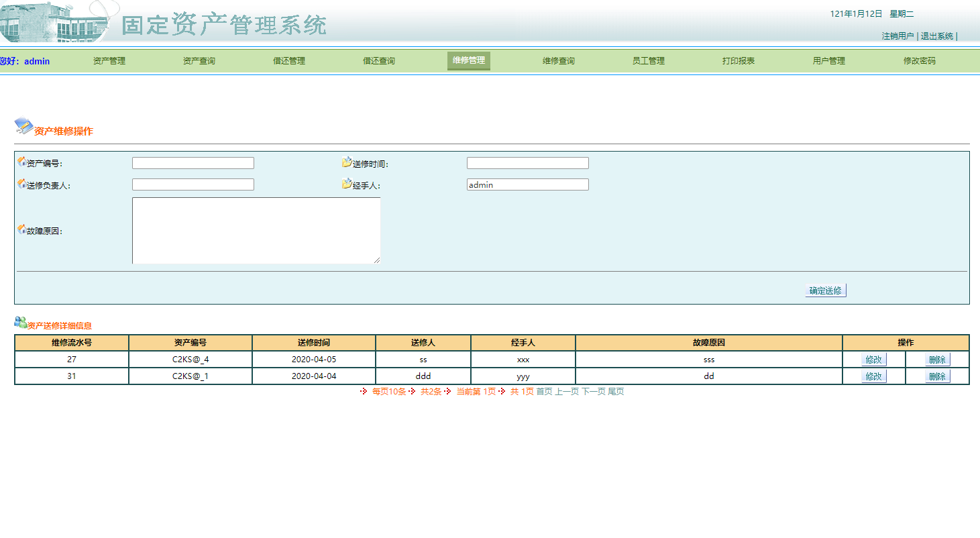
Task: Open the 打印报表 menu
Action: click(x=737, y=60)
